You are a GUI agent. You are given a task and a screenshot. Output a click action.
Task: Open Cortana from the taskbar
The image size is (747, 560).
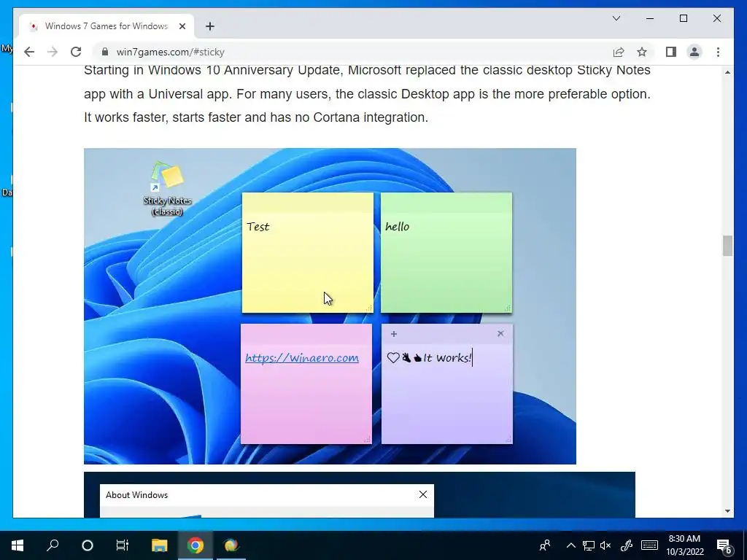tap(88, 545)
